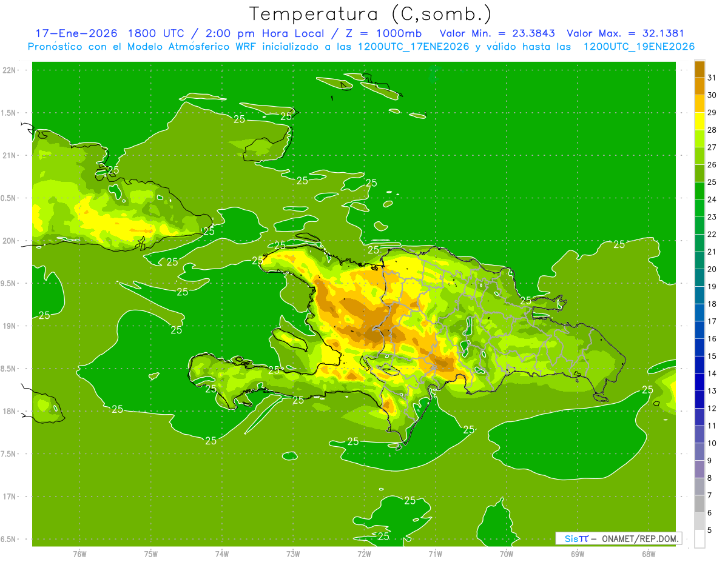Viewport: 728px width, 562px height.
Task: Click the 73W longitude axis label
Action: pyautogui.click(x=293, y=554)
